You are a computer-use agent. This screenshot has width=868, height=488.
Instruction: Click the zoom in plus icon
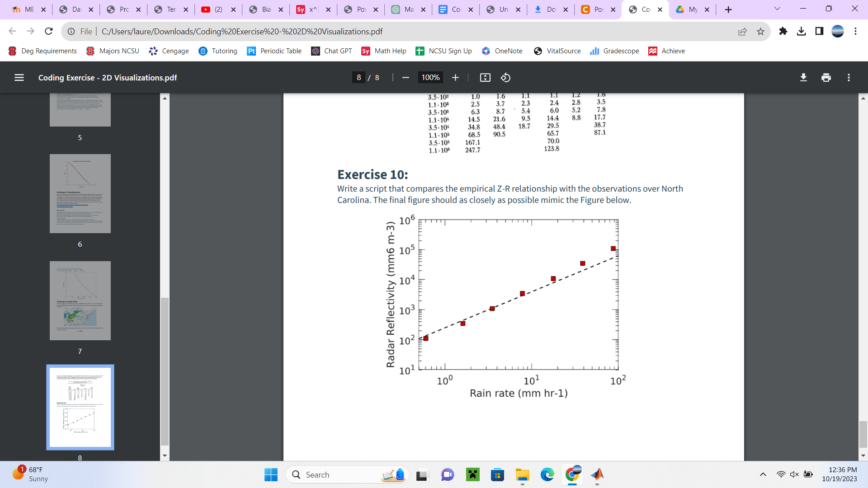pyautogui.click(x=455, y=78)
